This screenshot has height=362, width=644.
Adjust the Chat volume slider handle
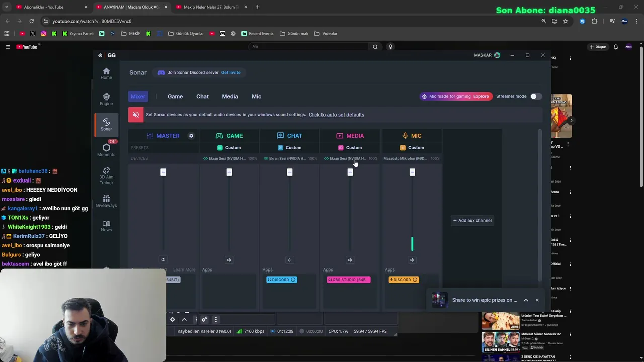(289, 172)
